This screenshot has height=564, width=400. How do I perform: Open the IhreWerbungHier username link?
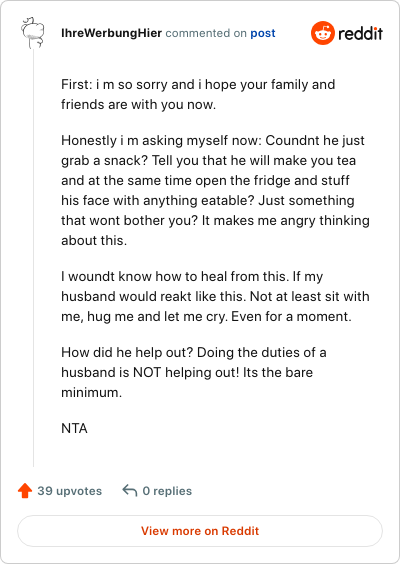[112, 33]
